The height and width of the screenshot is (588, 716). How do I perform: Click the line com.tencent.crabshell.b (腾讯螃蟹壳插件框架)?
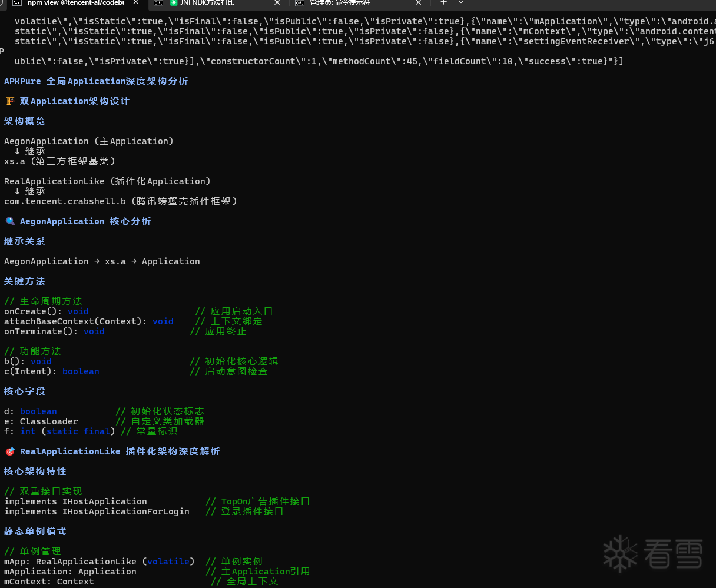point(121,201)
